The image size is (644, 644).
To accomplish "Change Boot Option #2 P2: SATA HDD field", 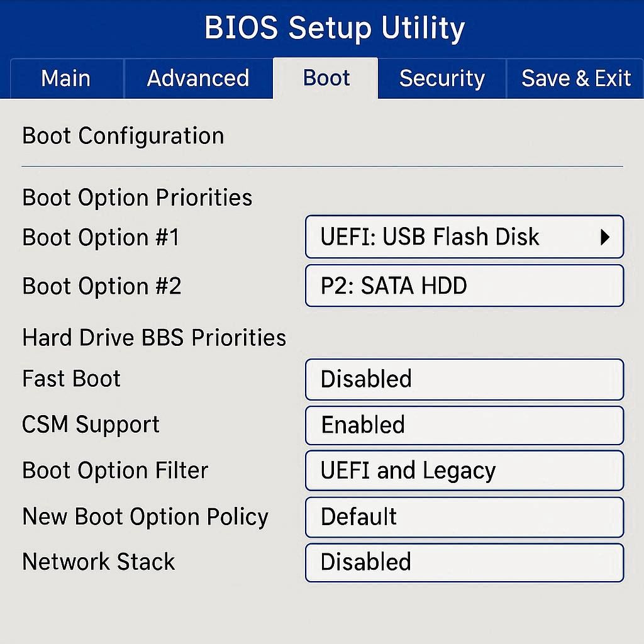I will [x=464, y=286].
